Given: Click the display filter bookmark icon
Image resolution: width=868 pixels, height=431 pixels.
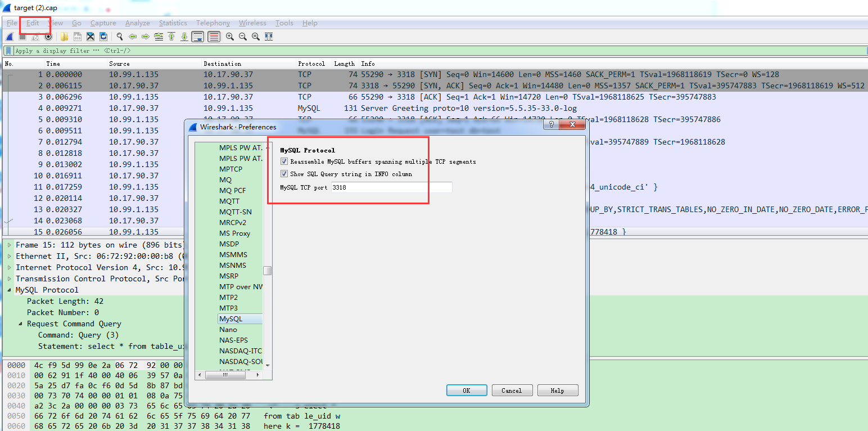Looking at the screenshot, I should [8, 51].
